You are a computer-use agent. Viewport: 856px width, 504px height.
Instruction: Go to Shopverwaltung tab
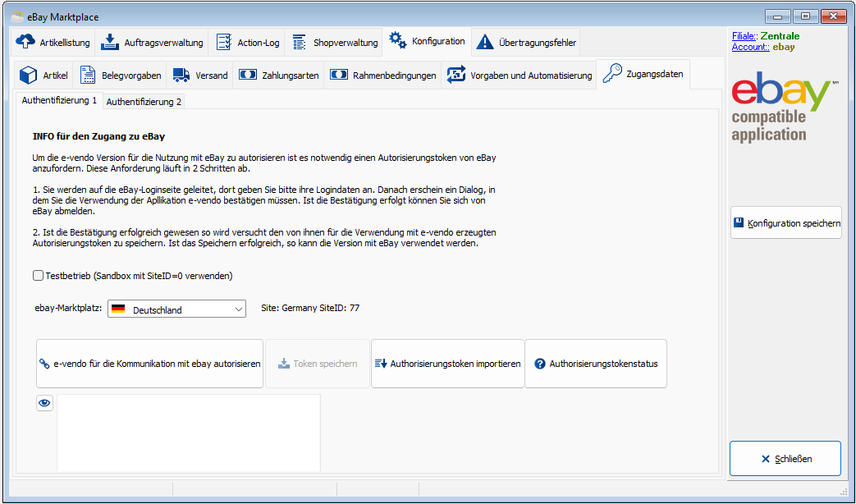[x=334, y=43]
